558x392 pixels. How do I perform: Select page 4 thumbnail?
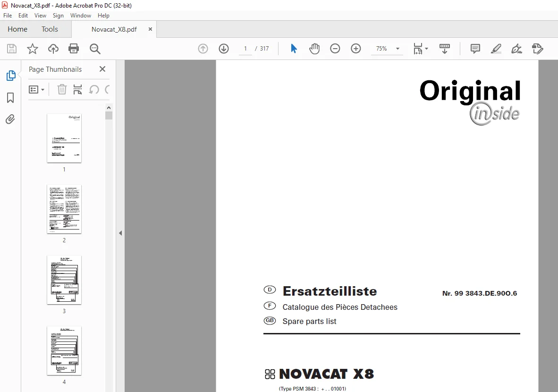point(64,351)
